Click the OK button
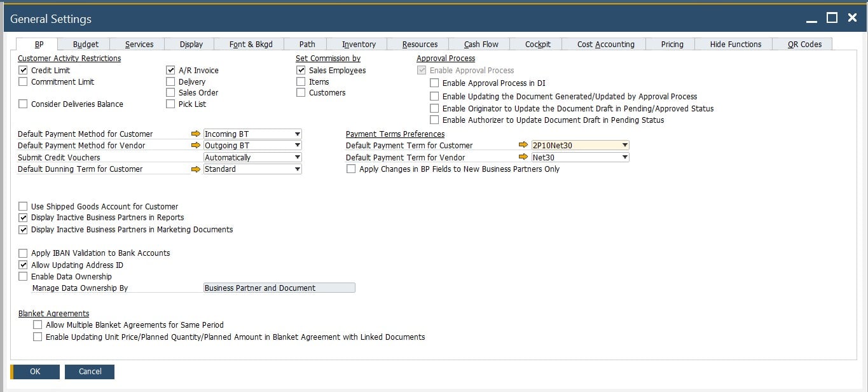Screen dimensions: 868x392 click(x=35, y=372)
